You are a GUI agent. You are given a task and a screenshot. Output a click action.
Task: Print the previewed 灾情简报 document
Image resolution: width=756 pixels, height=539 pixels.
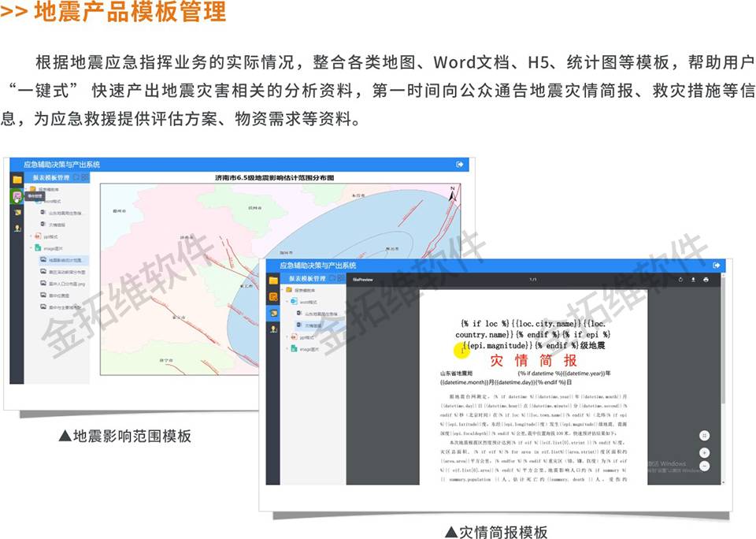[x=706, y=280]
